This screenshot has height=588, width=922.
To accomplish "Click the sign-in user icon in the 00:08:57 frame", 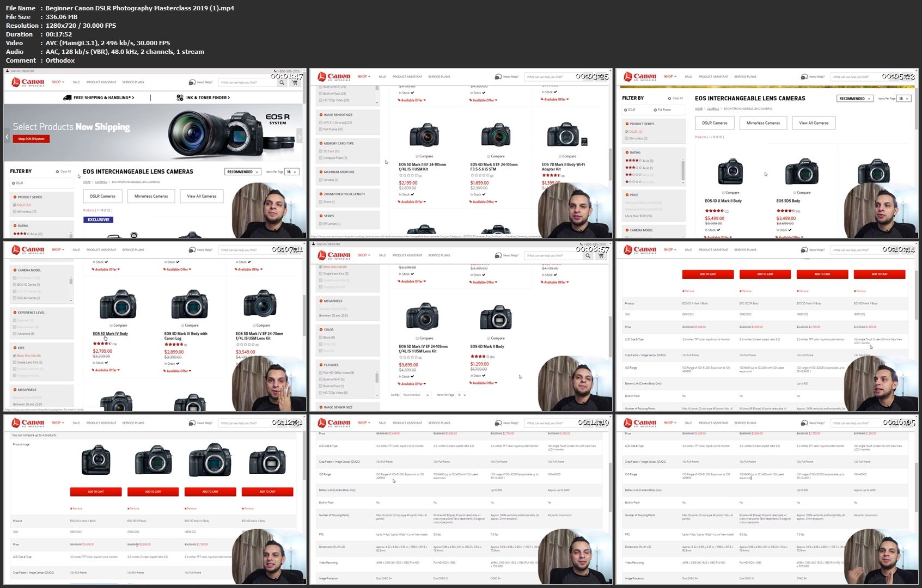I will point(313,244).
